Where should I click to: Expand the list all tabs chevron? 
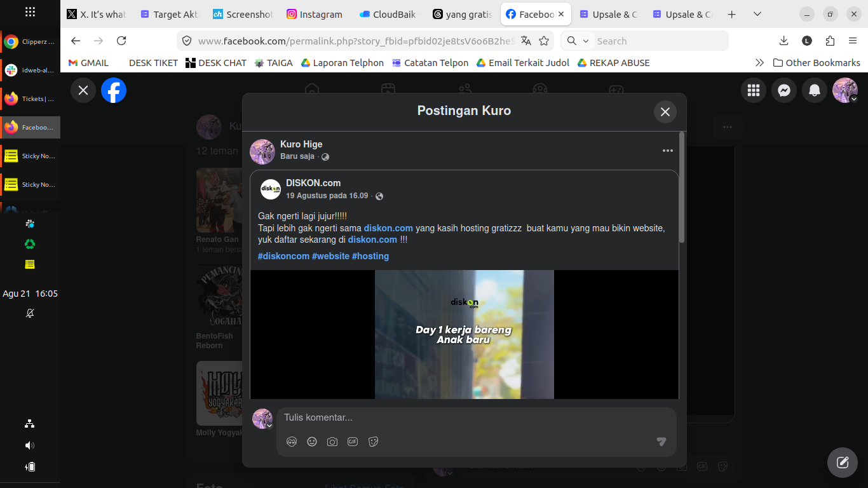click(757, 14)
